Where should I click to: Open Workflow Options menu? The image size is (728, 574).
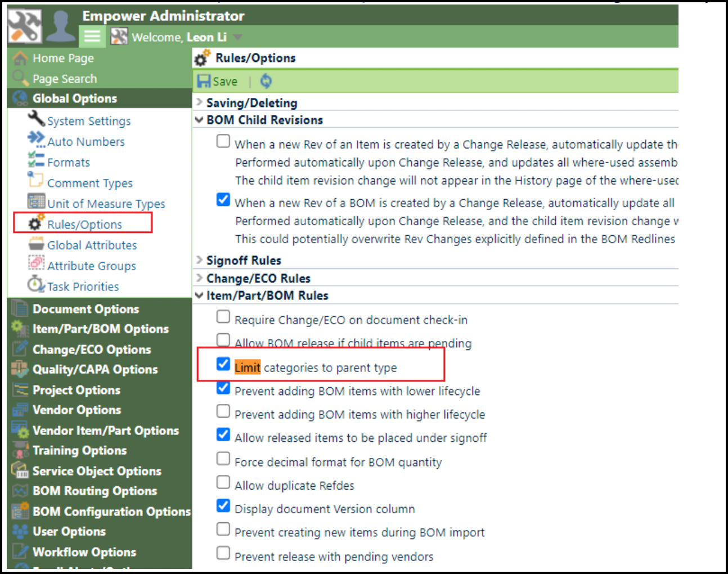[84, 552]
